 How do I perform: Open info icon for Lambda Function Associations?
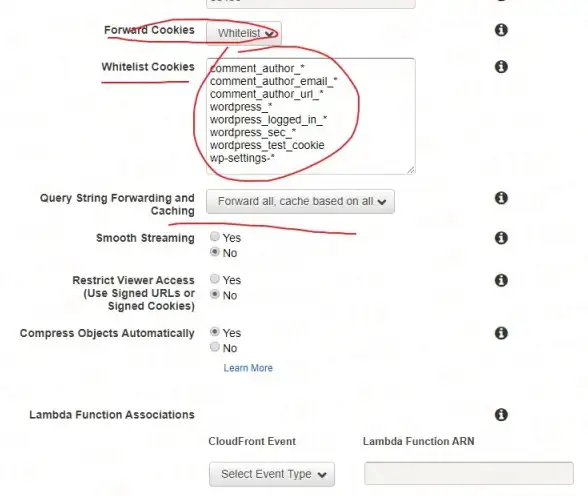[501, 415]
